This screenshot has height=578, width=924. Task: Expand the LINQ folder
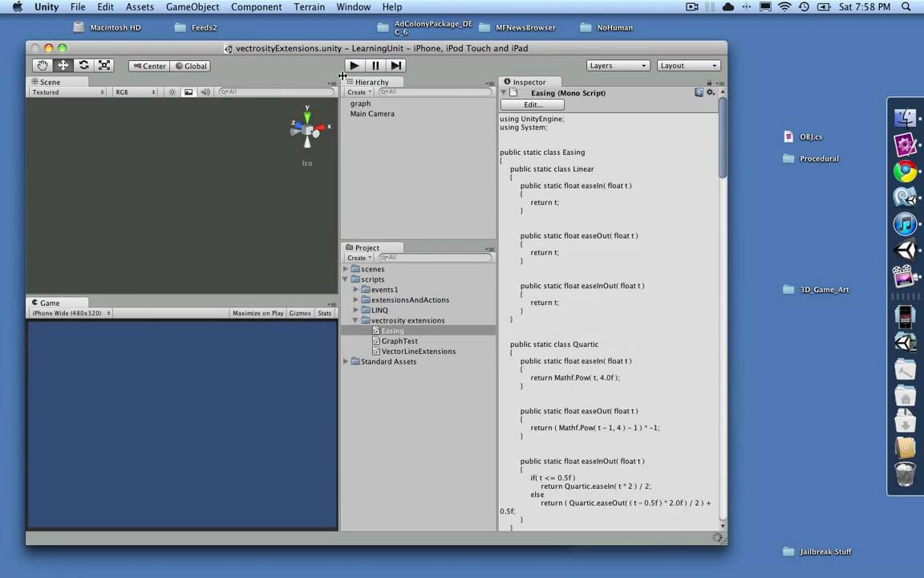pyautogui.click(x=356, y=310)
